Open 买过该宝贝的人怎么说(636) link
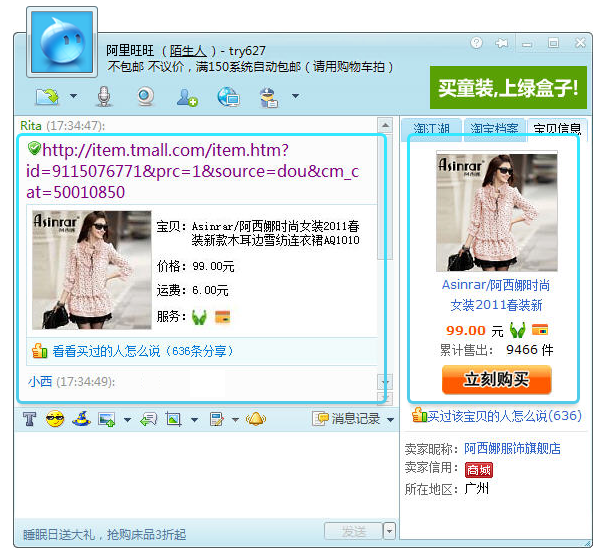Screen dimensions: 602x553 click(x=504, y=416)
